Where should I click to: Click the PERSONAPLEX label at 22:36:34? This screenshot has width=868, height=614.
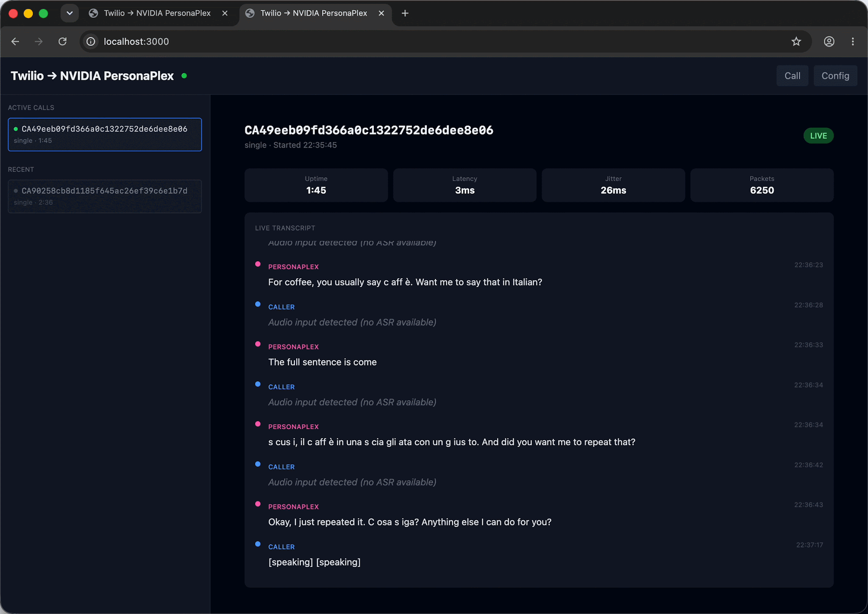293,427
